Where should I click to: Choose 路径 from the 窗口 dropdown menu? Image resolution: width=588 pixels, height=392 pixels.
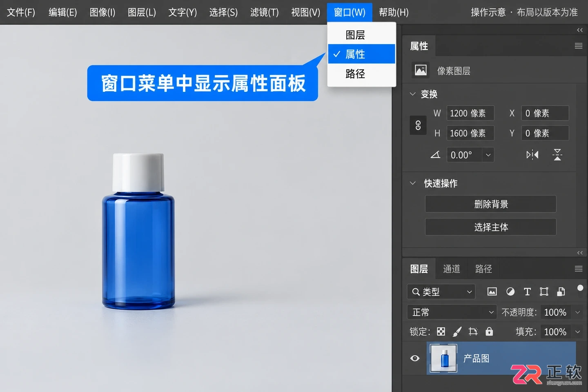point(362,73)
